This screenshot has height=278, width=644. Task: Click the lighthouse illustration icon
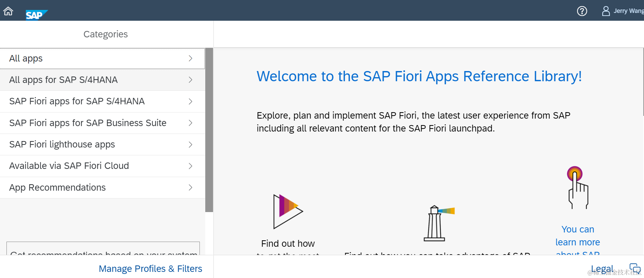pyautogui.click(x=438, y=223)
